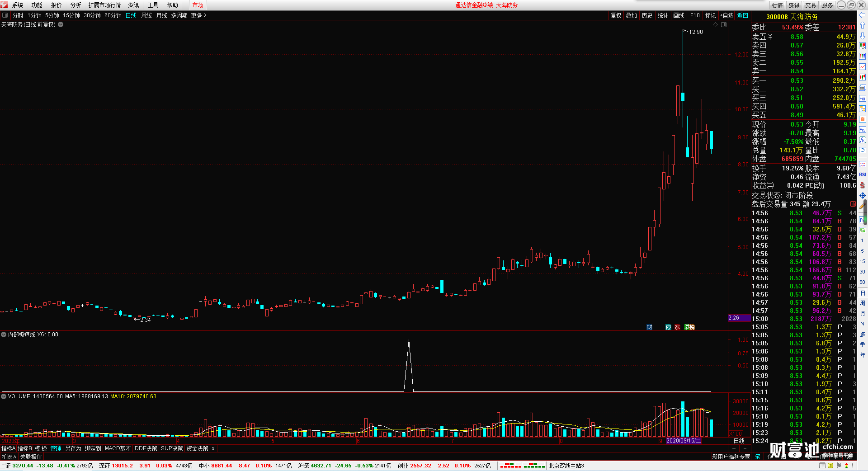Toggle the 笔 tick tab below the trades list
868x471 pixels.
[758, 457]
